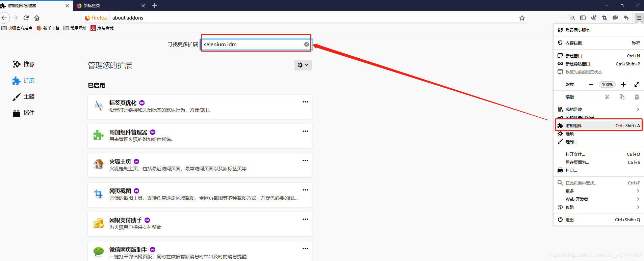This screenshot has height=261, width=644.
Task: Open the Library toolbar icon
Action: 572,18
